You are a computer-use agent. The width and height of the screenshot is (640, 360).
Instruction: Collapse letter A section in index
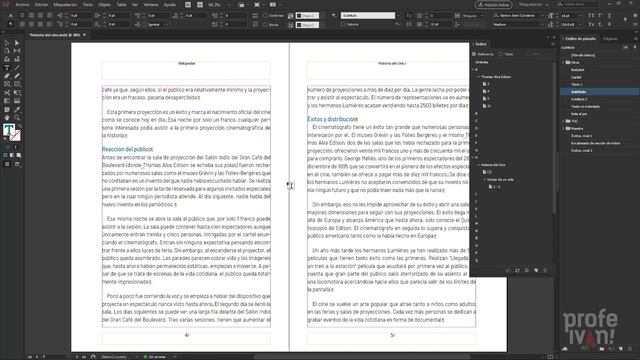473,69
